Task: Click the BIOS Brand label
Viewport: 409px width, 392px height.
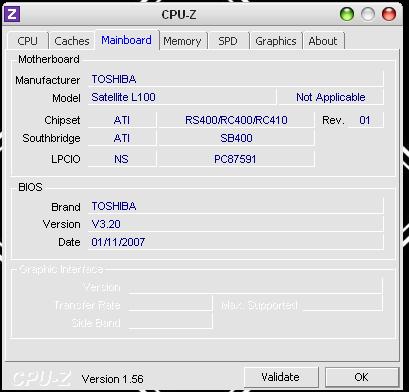Action: [66, 207]
